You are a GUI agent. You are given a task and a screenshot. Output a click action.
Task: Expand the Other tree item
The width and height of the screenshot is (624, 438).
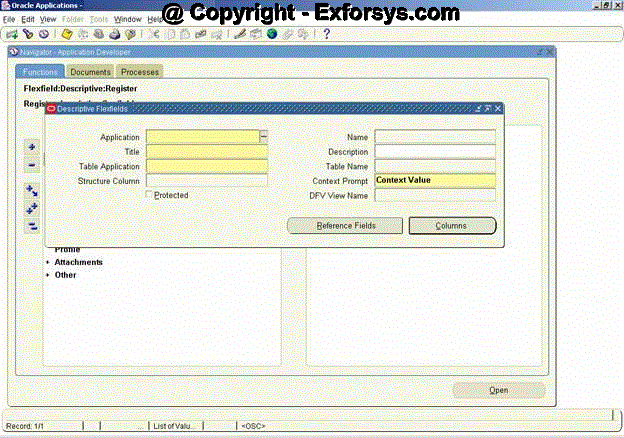(65, 275)
